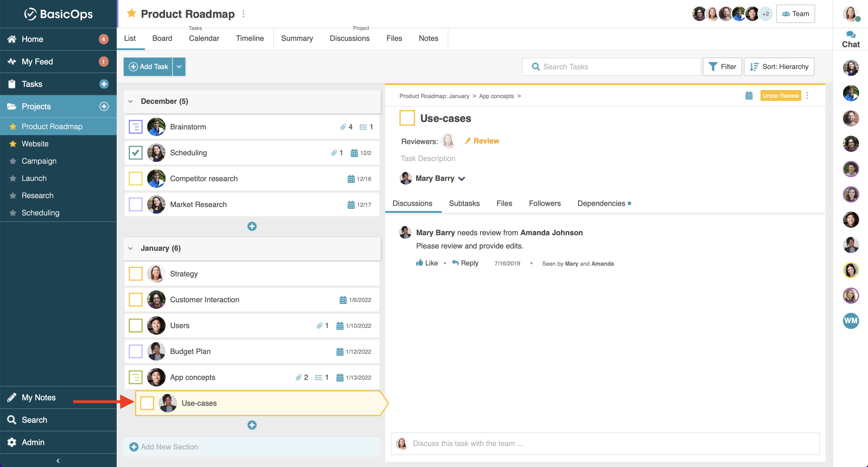Open the Subtasks tab

pos(464,203)
